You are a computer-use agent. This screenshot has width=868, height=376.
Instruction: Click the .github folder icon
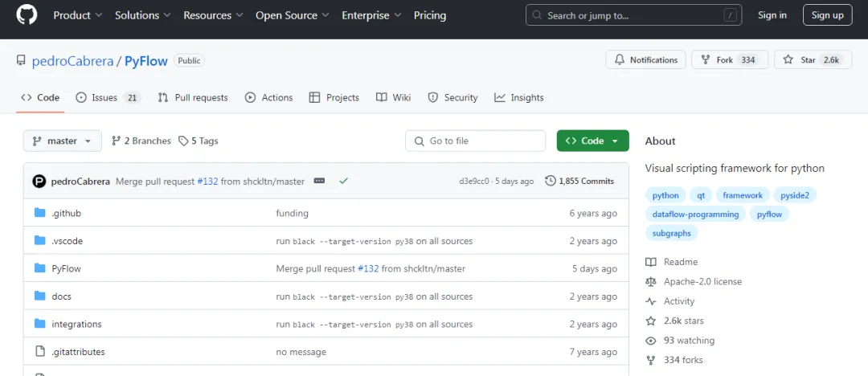point(39,213)
